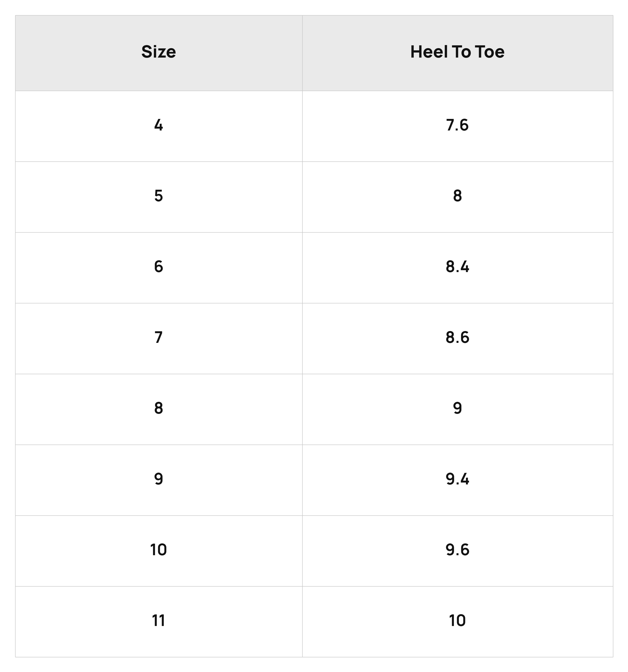
Task: Click the Heel To Toe column header
Action: 457,53
